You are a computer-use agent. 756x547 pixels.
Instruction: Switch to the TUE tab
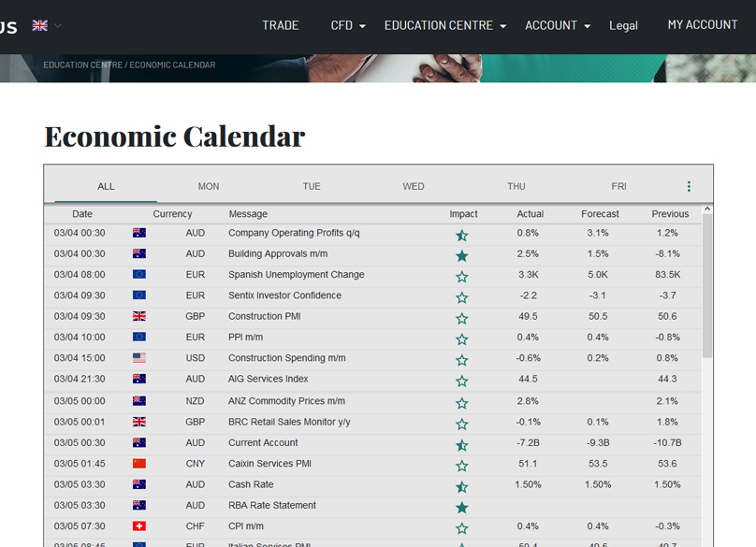coord(312,186)
